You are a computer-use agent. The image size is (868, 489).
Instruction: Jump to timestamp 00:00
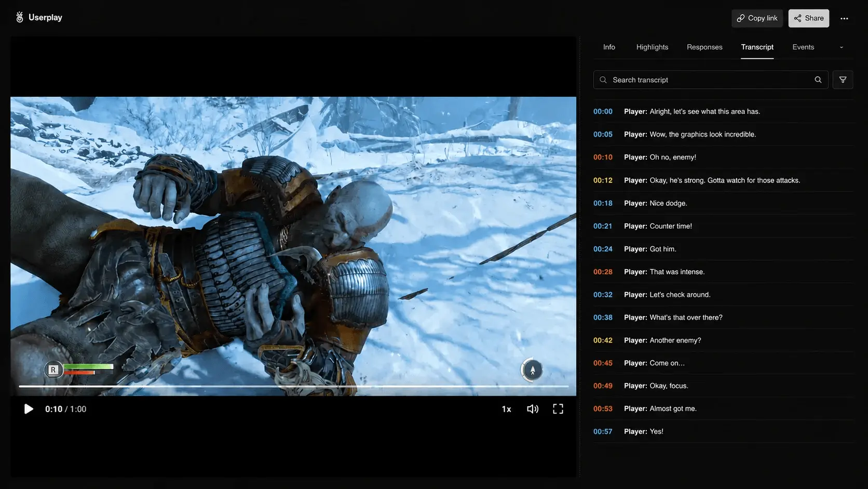tap(603, 111)
